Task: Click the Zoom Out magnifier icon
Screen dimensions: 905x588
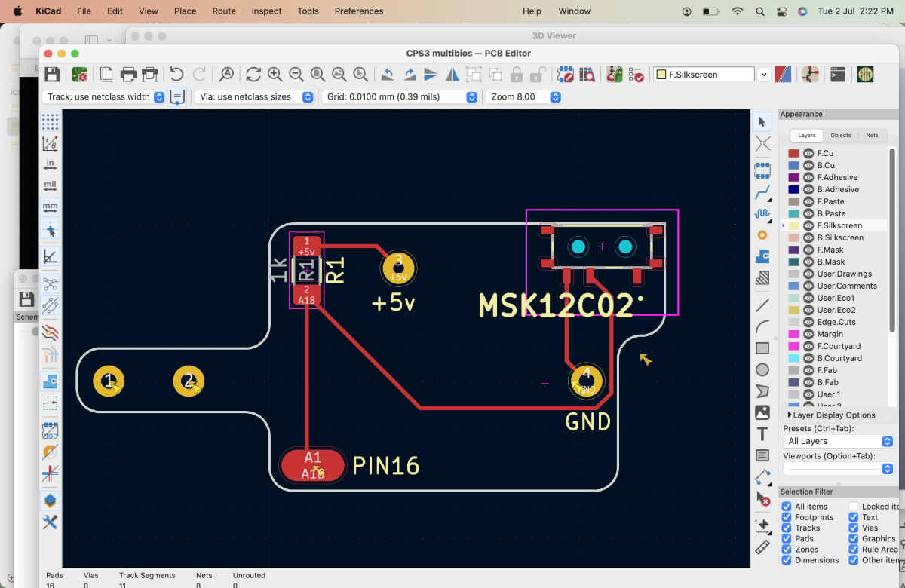Action: 296,75
